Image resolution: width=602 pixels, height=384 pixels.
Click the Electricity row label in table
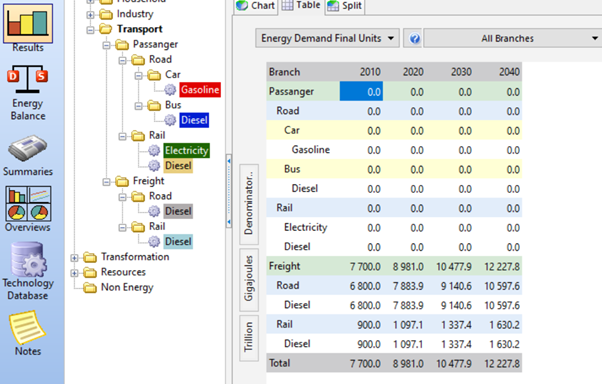click(x=306, y=227)
